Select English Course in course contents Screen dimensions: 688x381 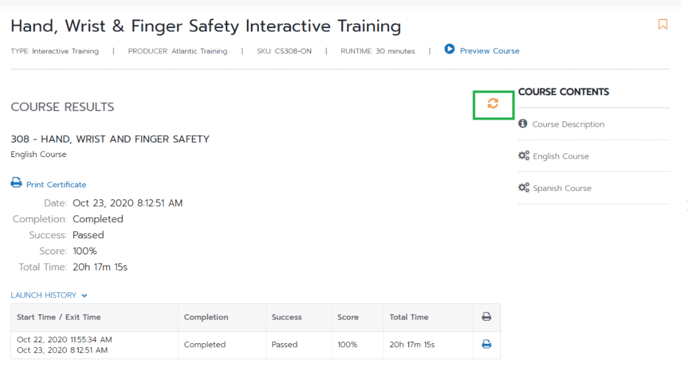[x=561, y=156]
